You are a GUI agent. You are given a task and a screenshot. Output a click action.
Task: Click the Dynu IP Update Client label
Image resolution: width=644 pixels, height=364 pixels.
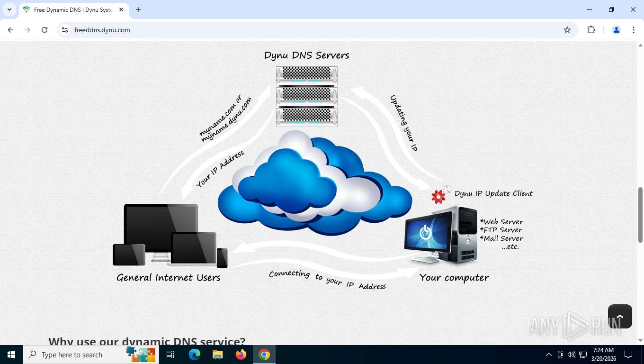[493, 193]
